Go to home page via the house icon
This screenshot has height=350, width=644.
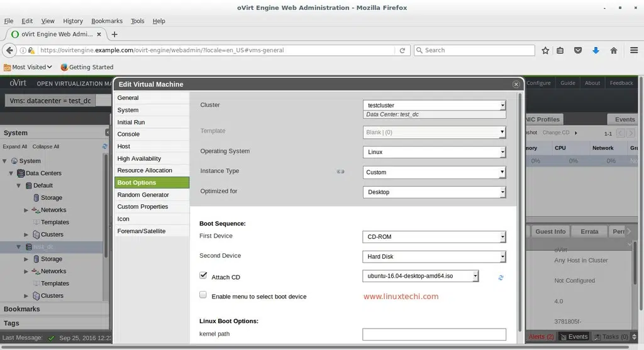click(614, 50)
